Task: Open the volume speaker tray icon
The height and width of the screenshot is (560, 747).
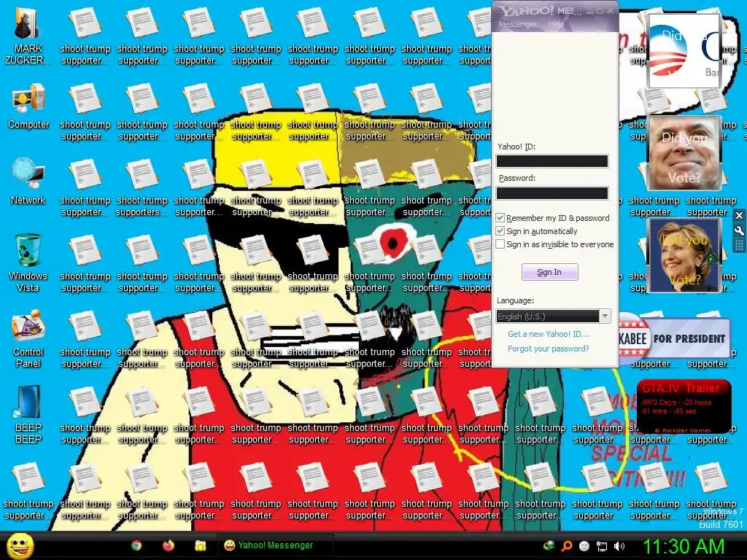Action: (x=619, y=546)
